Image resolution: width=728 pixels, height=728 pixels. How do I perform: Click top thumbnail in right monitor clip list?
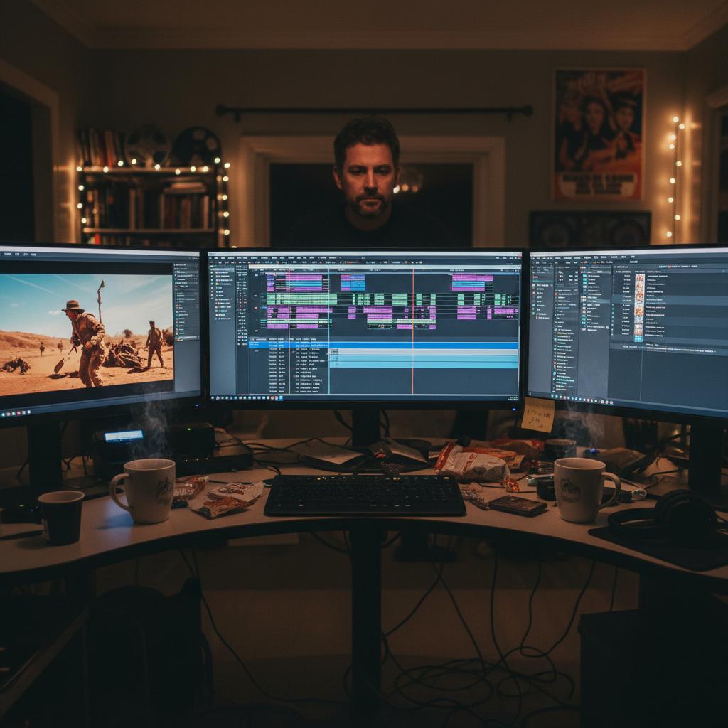[639, 277]
